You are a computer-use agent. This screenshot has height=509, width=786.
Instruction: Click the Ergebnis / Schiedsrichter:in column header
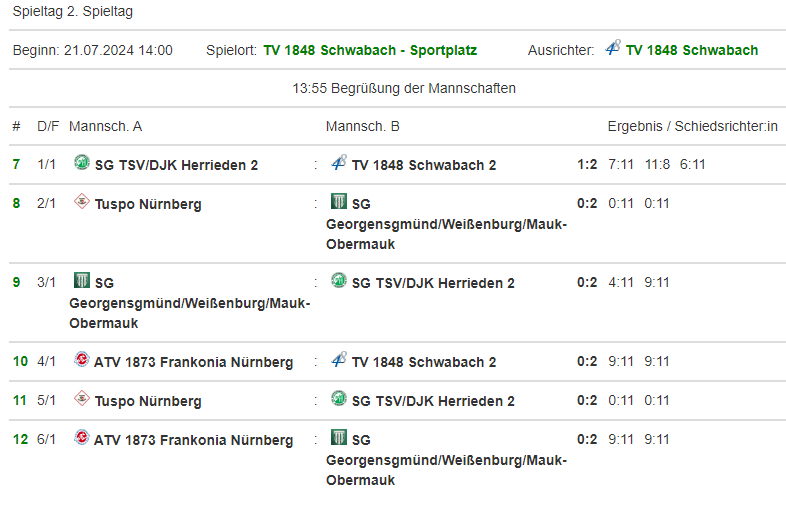point(692,126)
